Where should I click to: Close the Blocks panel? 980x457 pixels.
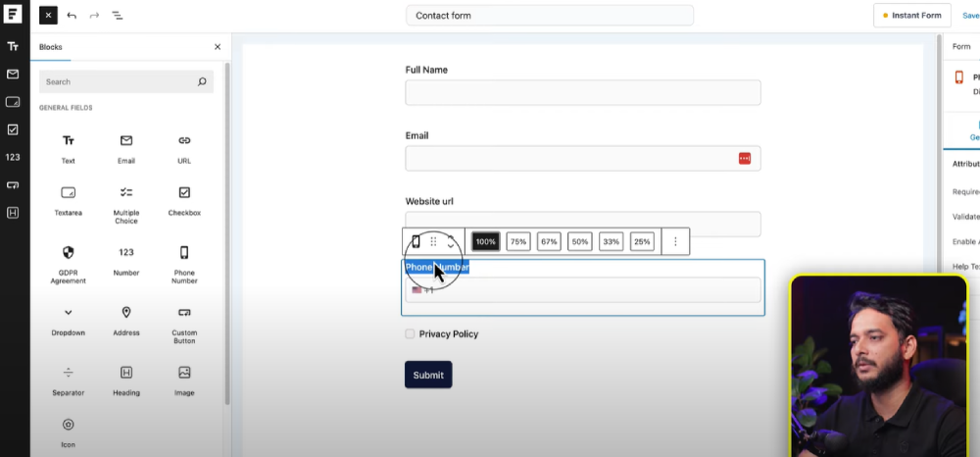tap(218, 47)
